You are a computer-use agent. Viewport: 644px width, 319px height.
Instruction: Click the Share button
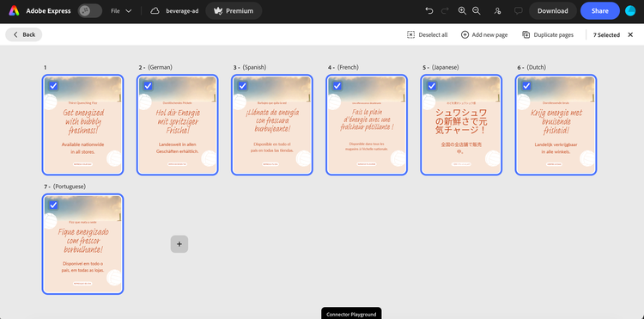[x=600, y=11]
